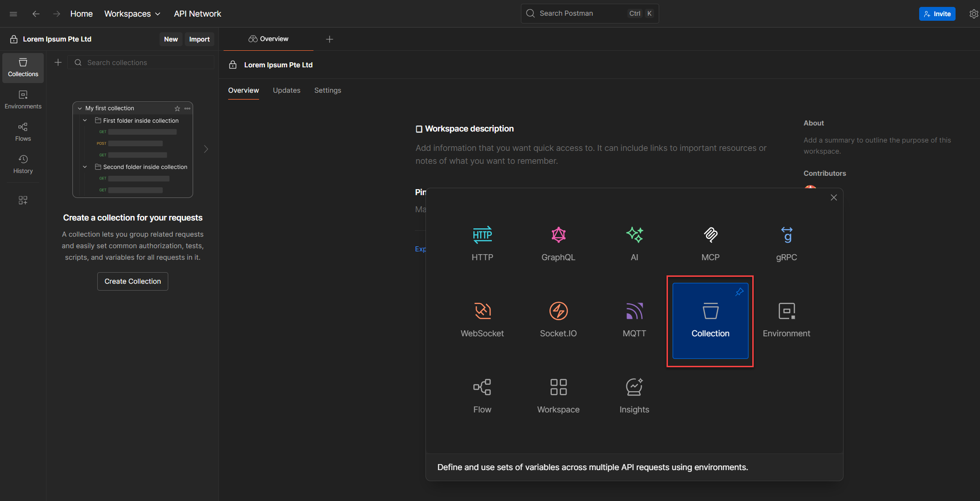
Task: Create a new Flow from dialog
Action: tap(482, 388)
